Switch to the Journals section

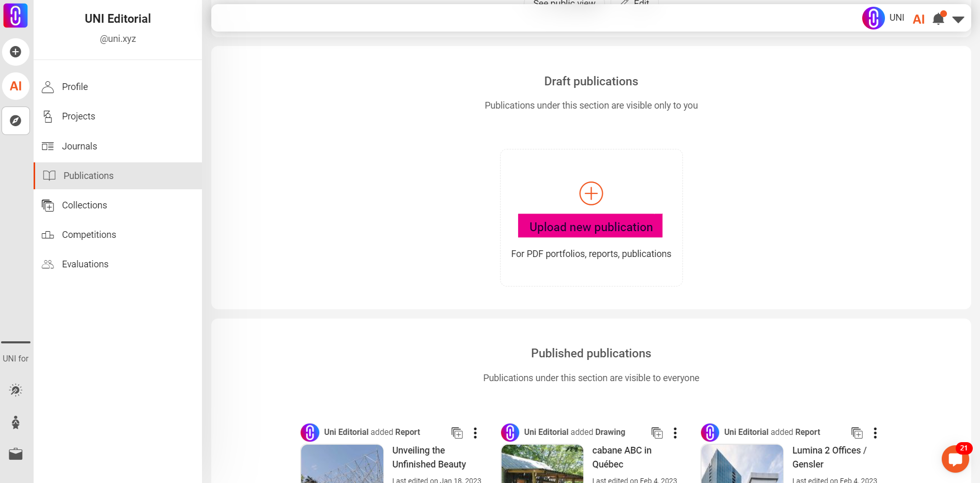pos(79,146)
